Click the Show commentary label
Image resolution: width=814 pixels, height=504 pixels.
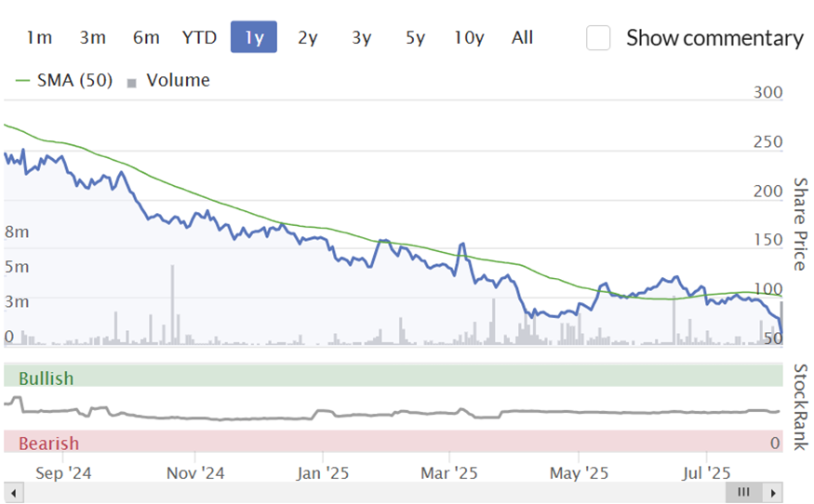[714, 38]
